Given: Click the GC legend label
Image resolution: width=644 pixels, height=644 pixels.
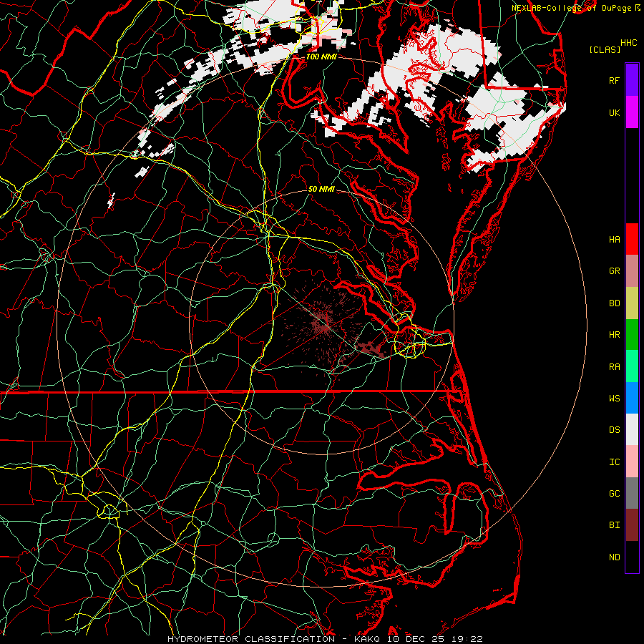Looking at the screenshot, I should 614,494.
